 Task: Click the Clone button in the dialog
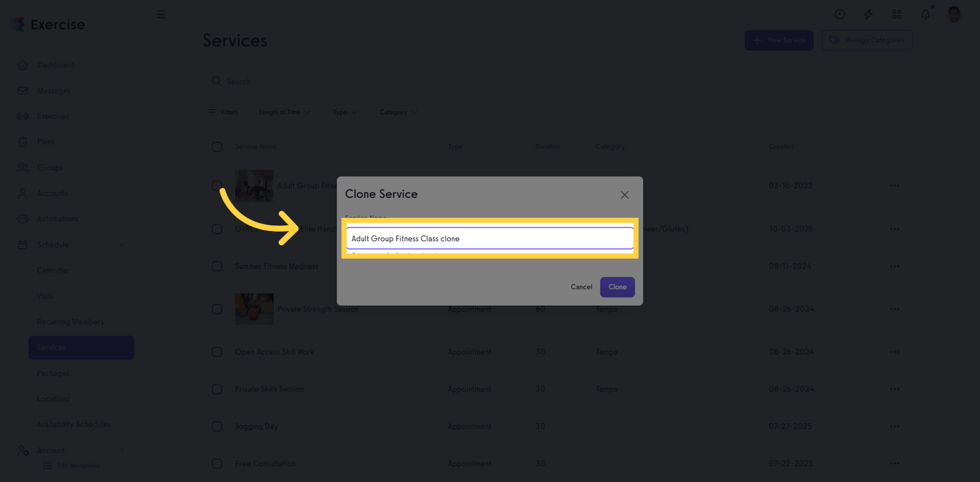617,286
